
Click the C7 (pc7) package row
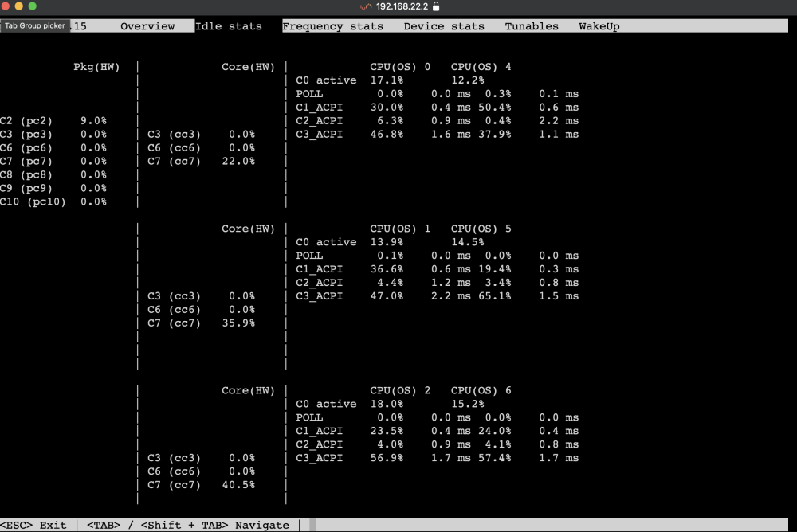click(53, 161)
